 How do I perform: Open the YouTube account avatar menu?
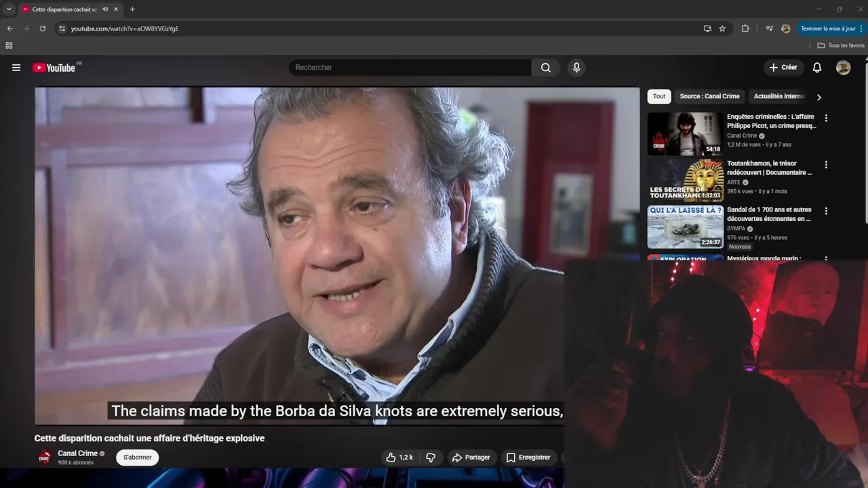coord(843,68)
